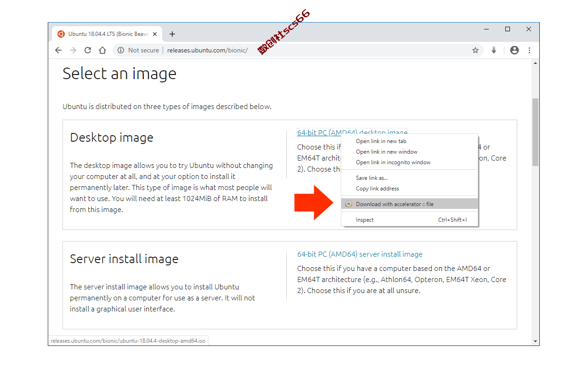Open the 64-bit PC desktop image link
Screen dimensions: 588x368
coord(352,132)
